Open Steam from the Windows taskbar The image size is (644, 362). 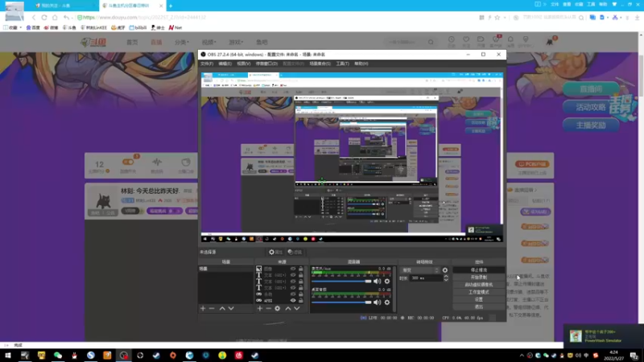(x=156, y=356)
